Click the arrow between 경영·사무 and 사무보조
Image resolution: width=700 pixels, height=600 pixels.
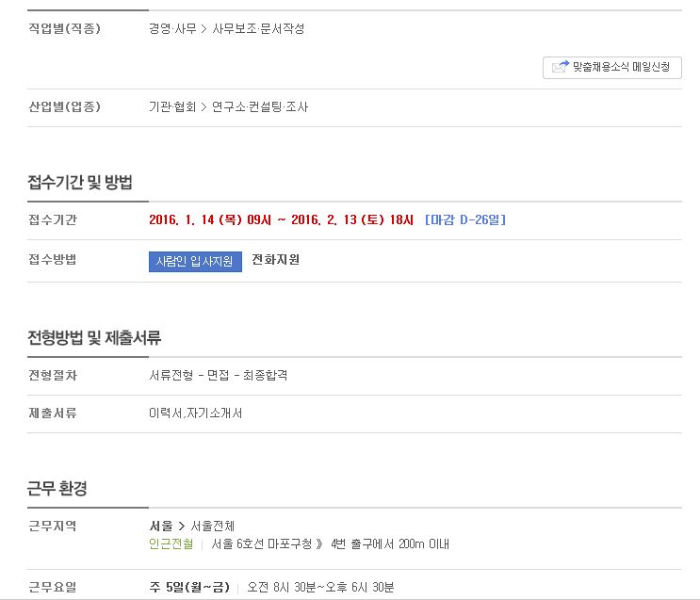coord(204,29)
